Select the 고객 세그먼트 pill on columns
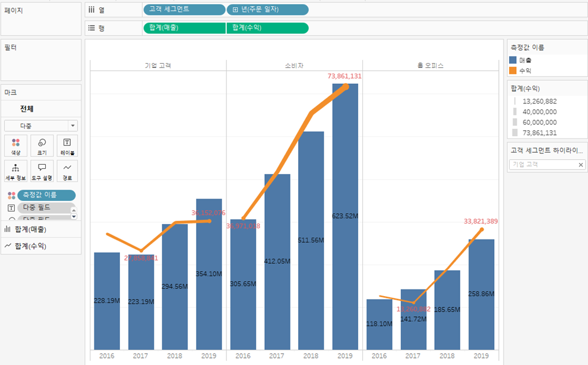Image resolution: width=588 pixels, height=365 pixels. tap(184, 10)
